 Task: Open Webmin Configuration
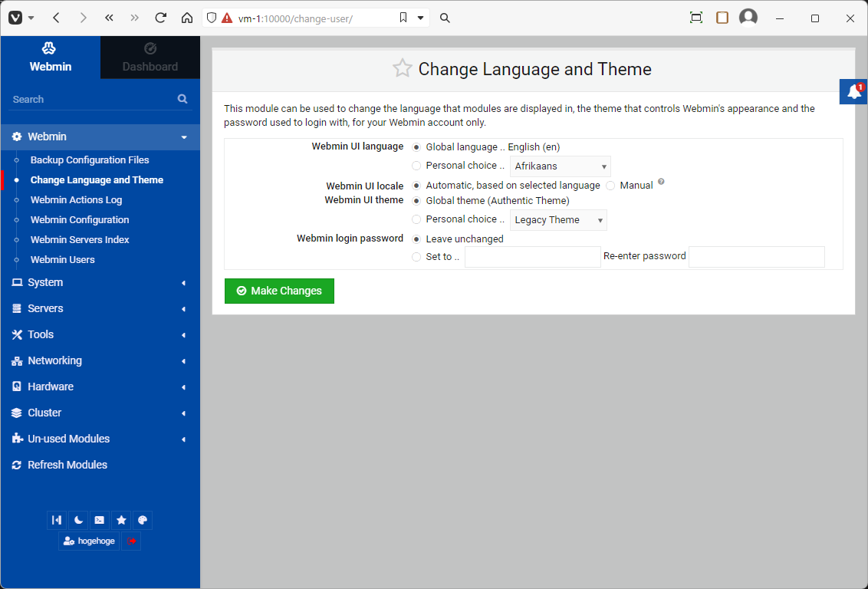point(80,220)
